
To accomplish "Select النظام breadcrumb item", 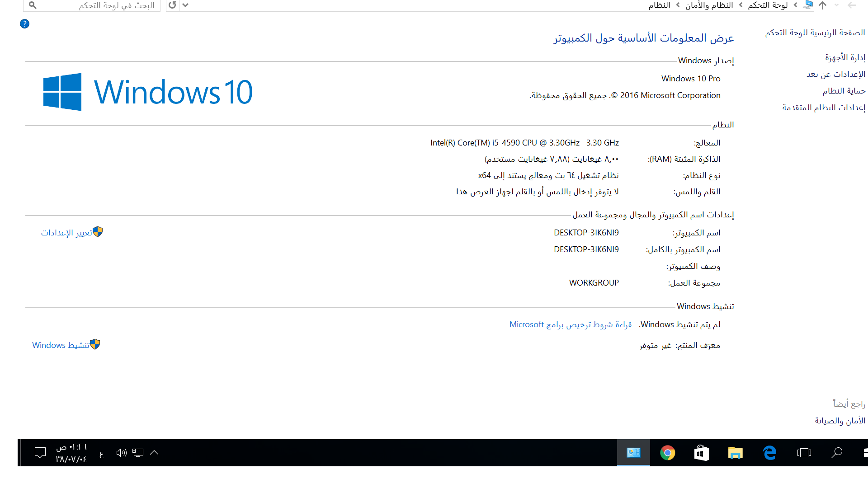I will pyautogui.click(x=660, y=5).
